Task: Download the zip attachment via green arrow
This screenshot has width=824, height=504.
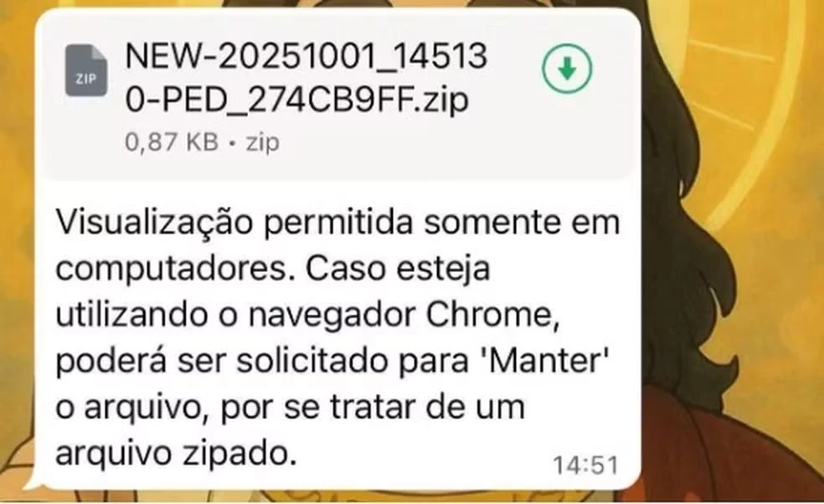Action: pos(567,69)
